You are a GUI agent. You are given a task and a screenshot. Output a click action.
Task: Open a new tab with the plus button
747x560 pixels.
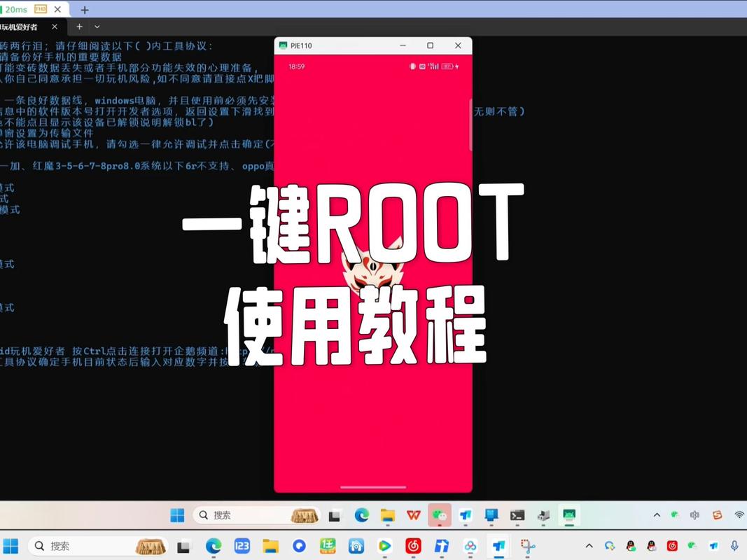(84, 9)
